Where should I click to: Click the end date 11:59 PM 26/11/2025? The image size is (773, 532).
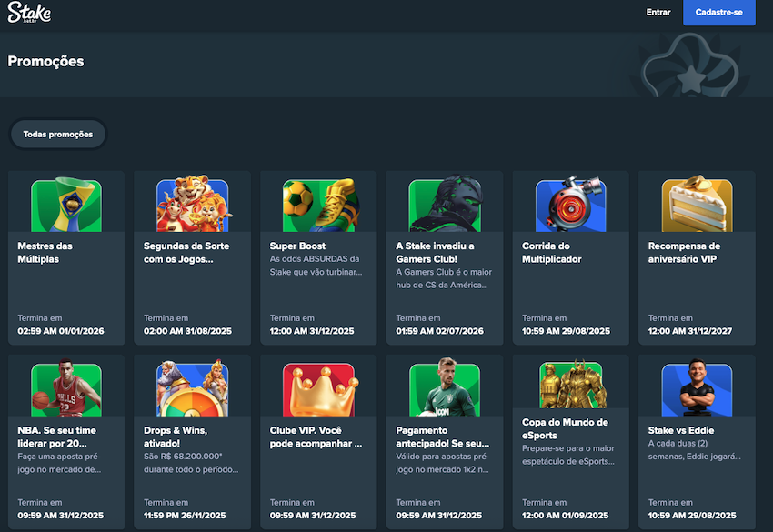(185, 516)
